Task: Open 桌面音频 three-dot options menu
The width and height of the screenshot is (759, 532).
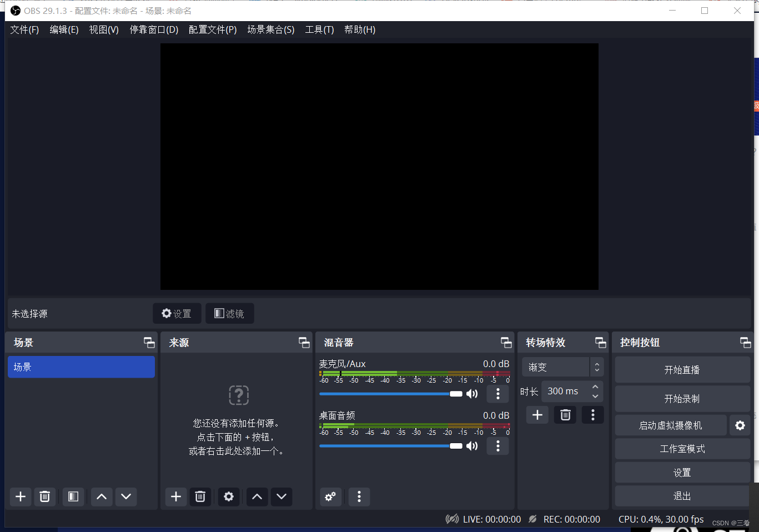Action: pos(498,446)
